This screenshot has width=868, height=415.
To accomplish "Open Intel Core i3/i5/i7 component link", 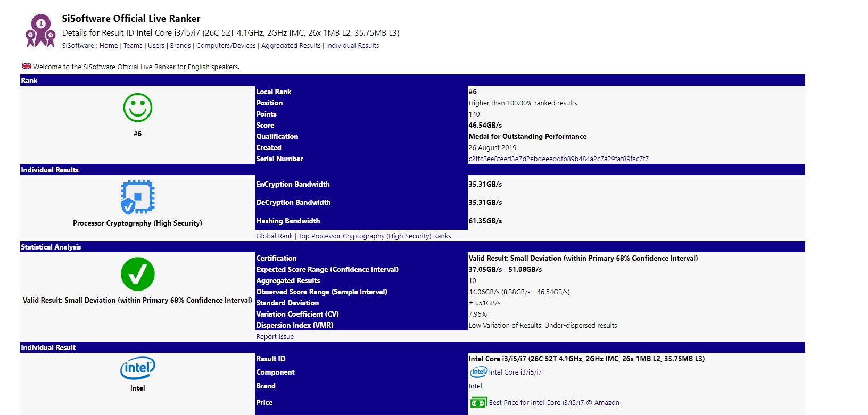I will coord(515,372).
